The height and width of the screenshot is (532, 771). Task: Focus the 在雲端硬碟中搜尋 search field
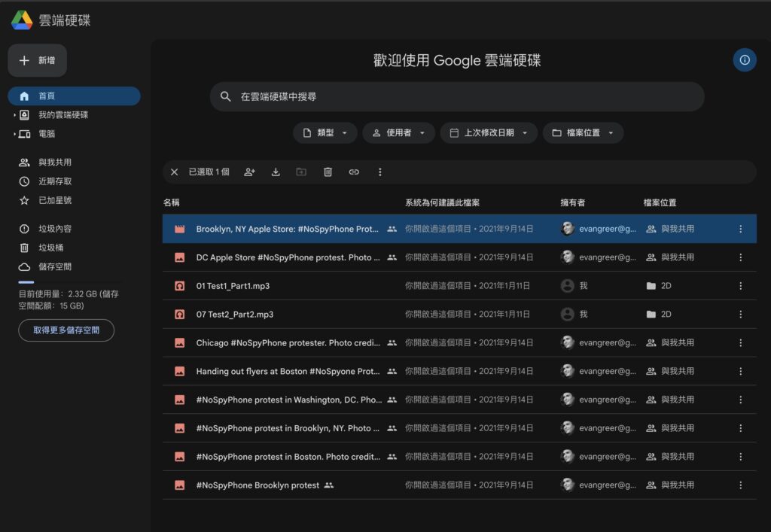(x=457, y=96)
